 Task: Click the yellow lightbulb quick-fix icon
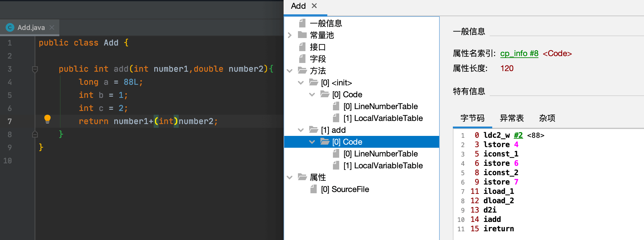pyautogui.click(x=47, y=119)
